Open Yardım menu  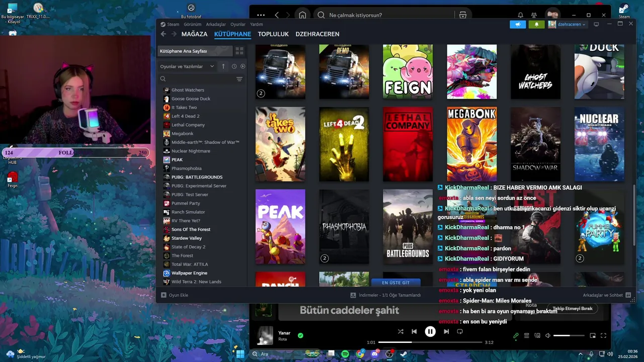pos(257,24)
